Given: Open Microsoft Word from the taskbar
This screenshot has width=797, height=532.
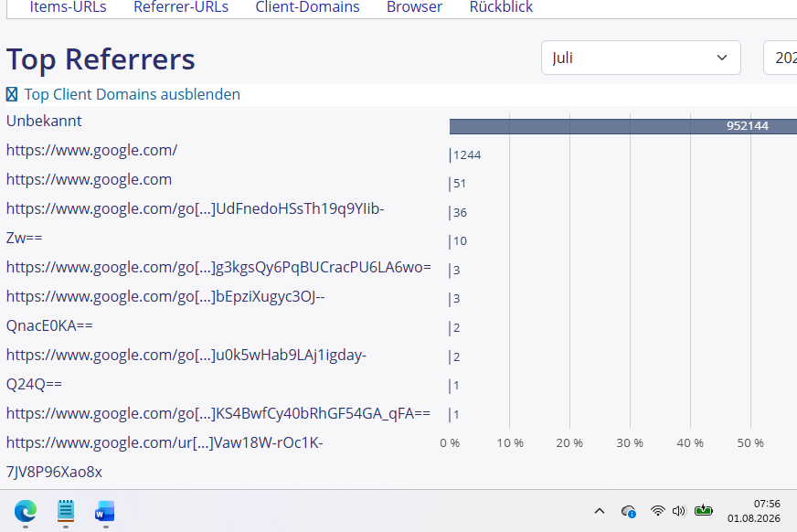Looking at the screenshot, I should pos(105,511).
